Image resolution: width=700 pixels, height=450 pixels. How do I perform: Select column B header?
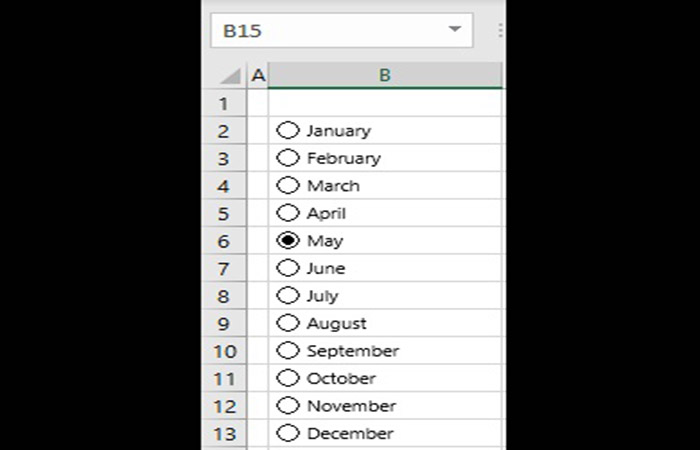tap(385, 75)
